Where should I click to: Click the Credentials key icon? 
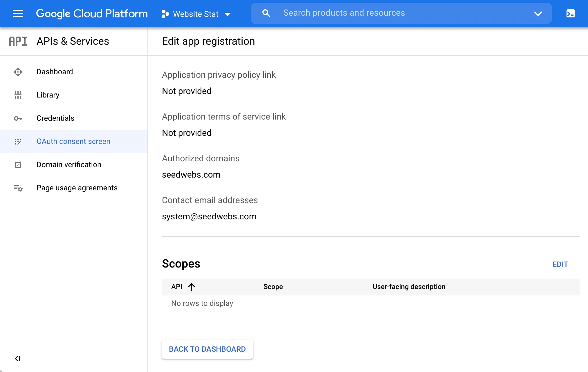(x=18, y=118)
